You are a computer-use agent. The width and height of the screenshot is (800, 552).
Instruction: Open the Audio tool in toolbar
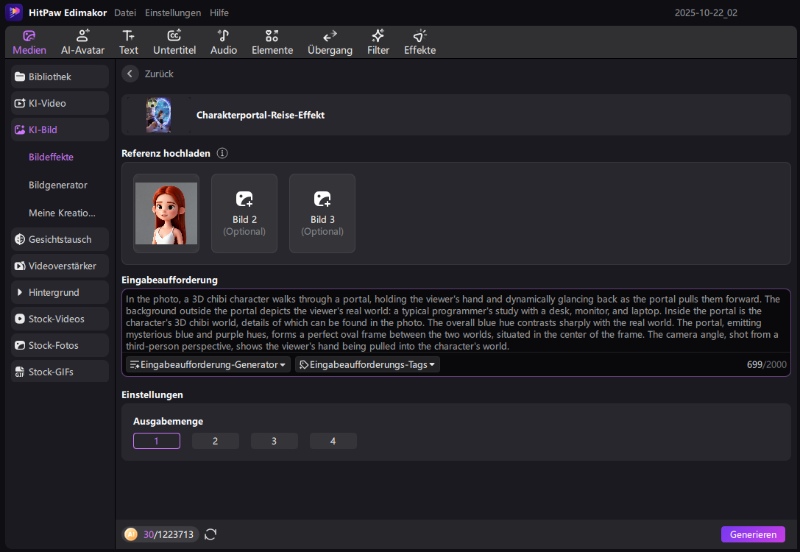coord(223,41)
